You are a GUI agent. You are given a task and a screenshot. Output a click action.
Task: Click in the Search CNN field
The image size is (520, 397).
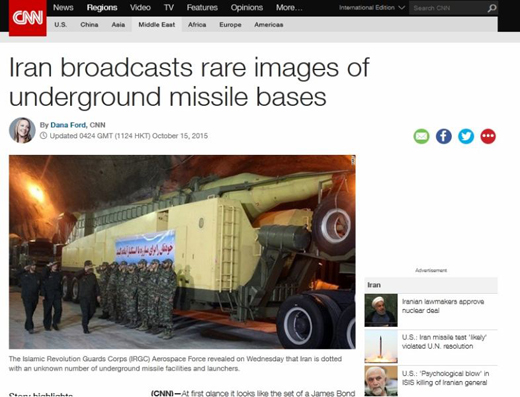click(448, 8)
